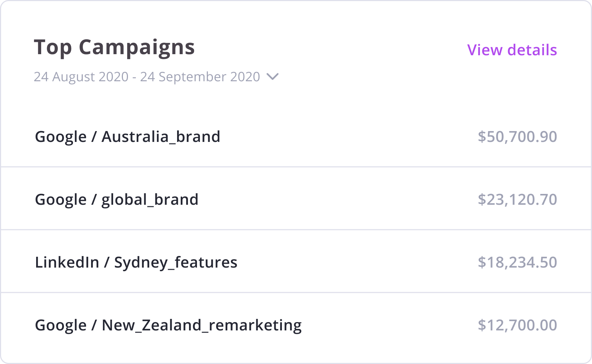Click divider line below Sydney_features row
The height and width of the screenshot is (364, 592).
[x=296, y=292]
